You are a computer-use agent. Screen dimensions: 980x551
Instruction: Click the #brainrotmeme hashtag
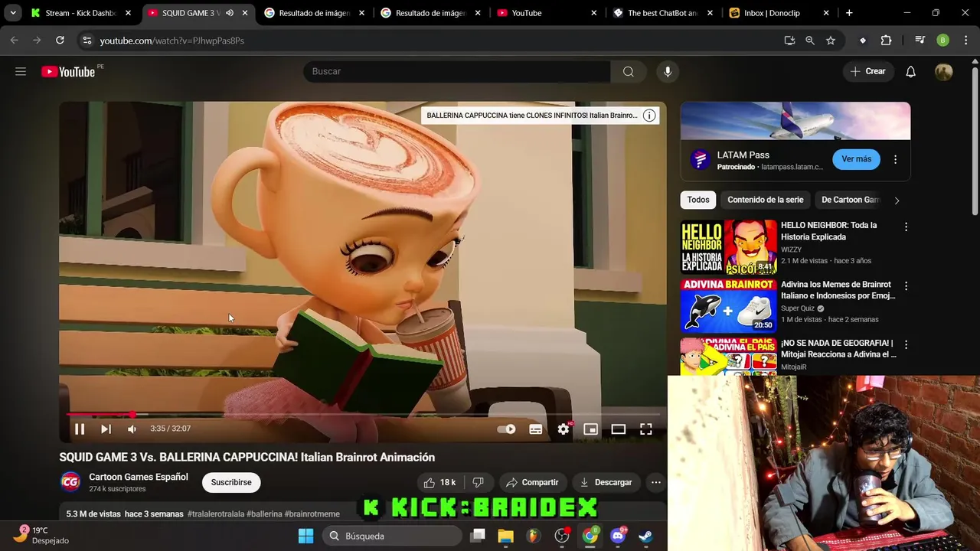pyautogui.click(x=312, y=514)
